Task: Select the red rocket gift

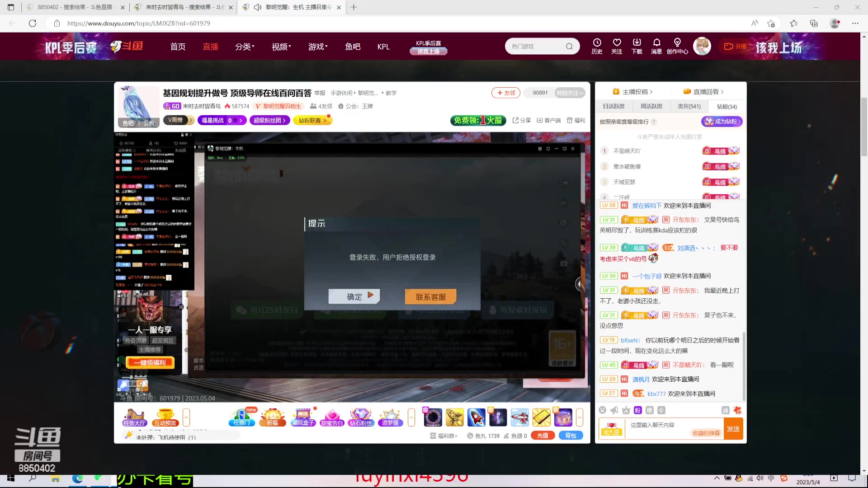Action: [x=476, y=417]
